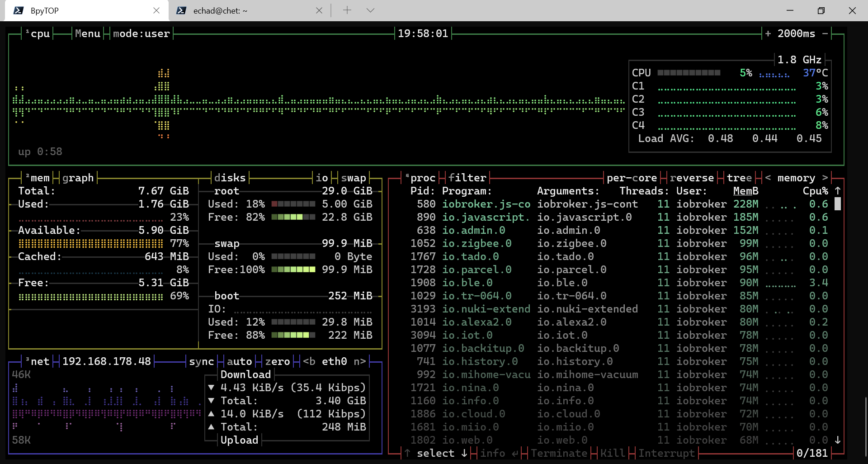Screen dimensions: 868x464
Task: Open the proc filter input
Action: click(467, 178)
